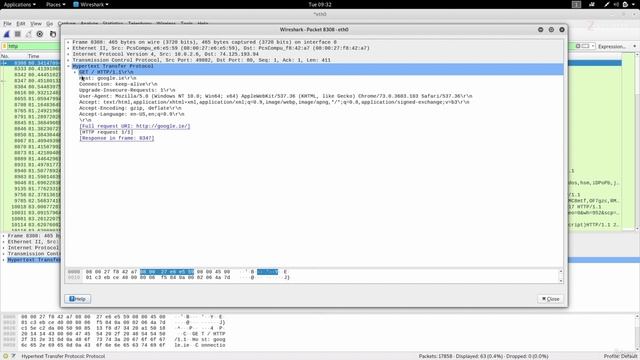Viewport: 640px width, 360px height.
Task: Open the Applications menu
Action: [19, 4]
